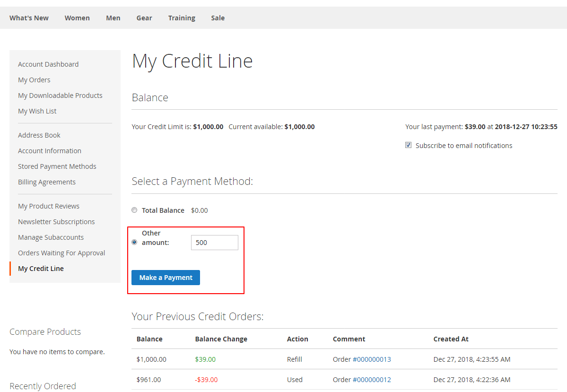The height and width of the screenshot is (392, 567).
Task: Open the What's New page
Action: pos(29,17)
